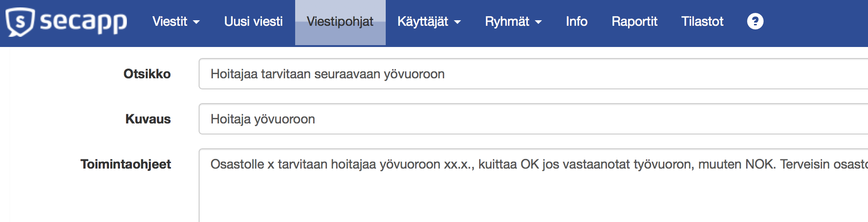This screenshot has width=868, height=222.
Task: Open the Käyttäjät menu
Action: pos(423,22)
